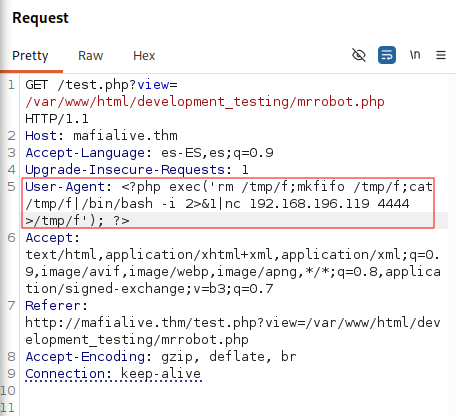Click the User-Agent header name
The width and height of the screenshot is (456, 416).
click(65, 187)
